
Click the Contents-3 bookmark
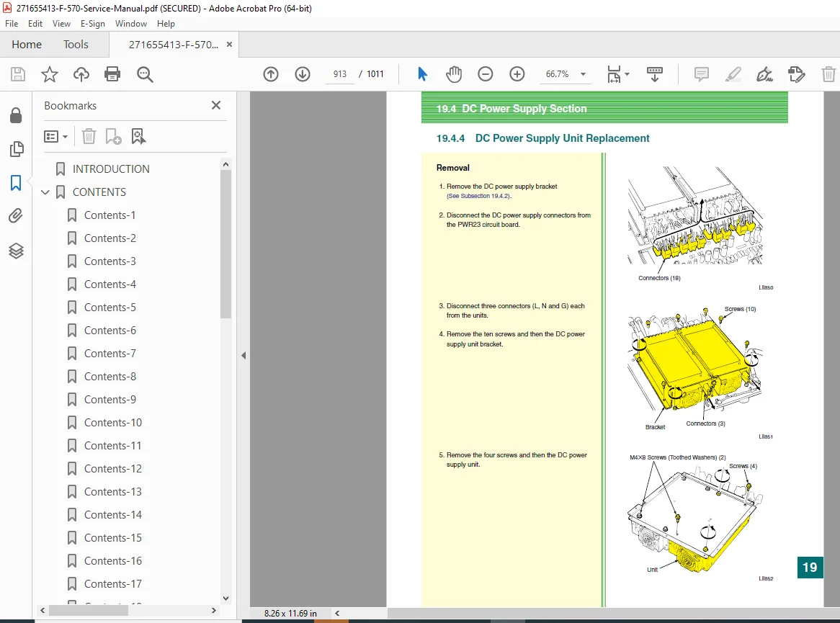click(x=110, y=261)
